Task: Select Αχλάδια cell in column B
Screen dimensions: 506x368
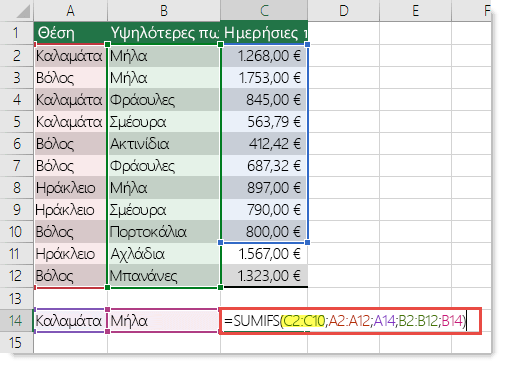Action: coord(164,254)
